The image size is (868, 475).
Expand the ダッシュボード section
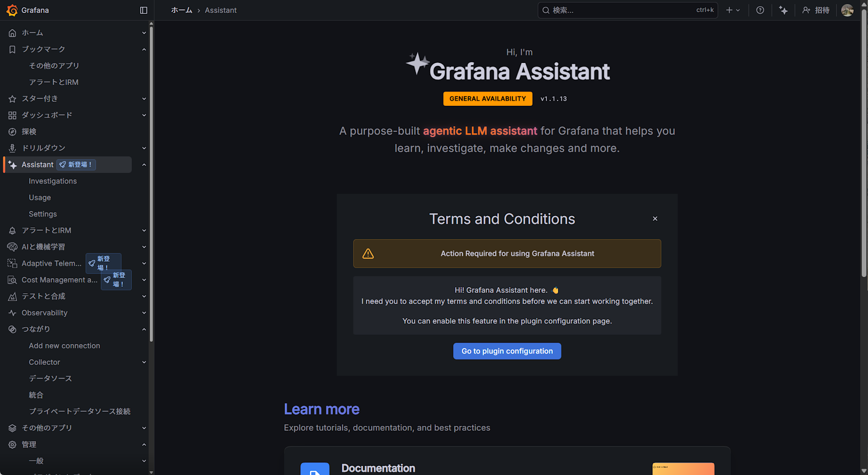pos(144,115)
